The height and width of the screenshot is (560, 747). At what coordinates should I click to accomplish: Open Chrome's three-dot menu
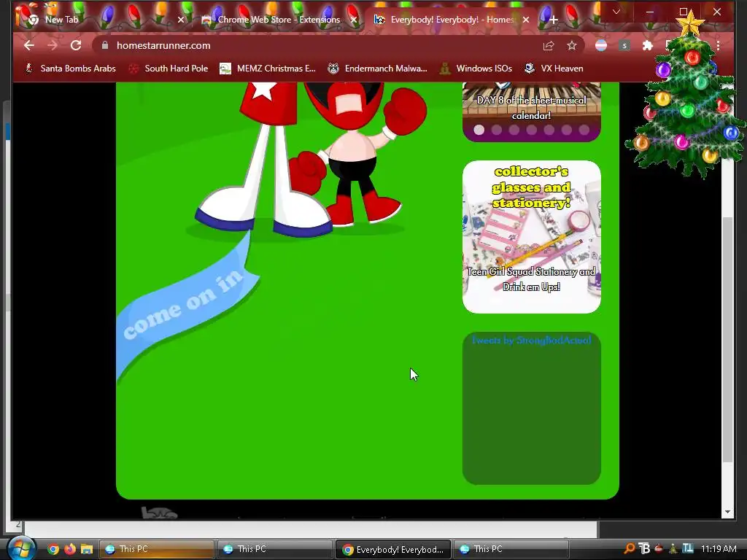[x=718, y=46]
